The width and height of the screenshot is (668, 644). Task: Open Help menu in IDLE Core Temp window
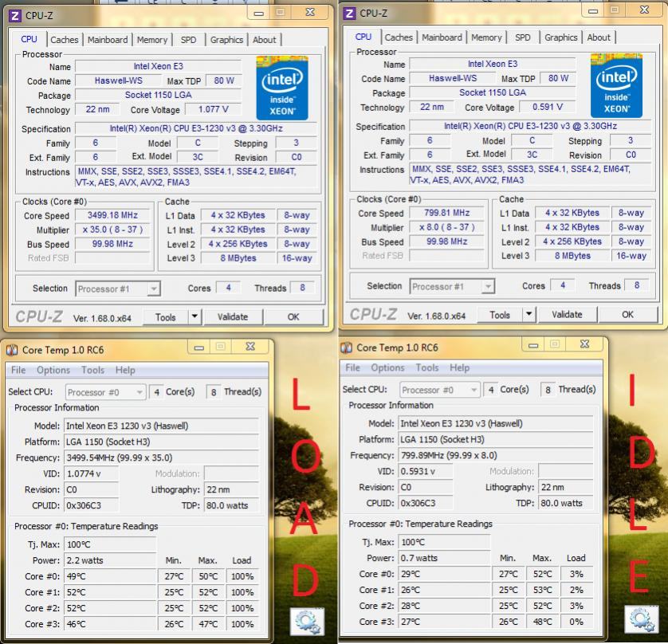pyautogui.click(x=460, y=367)
